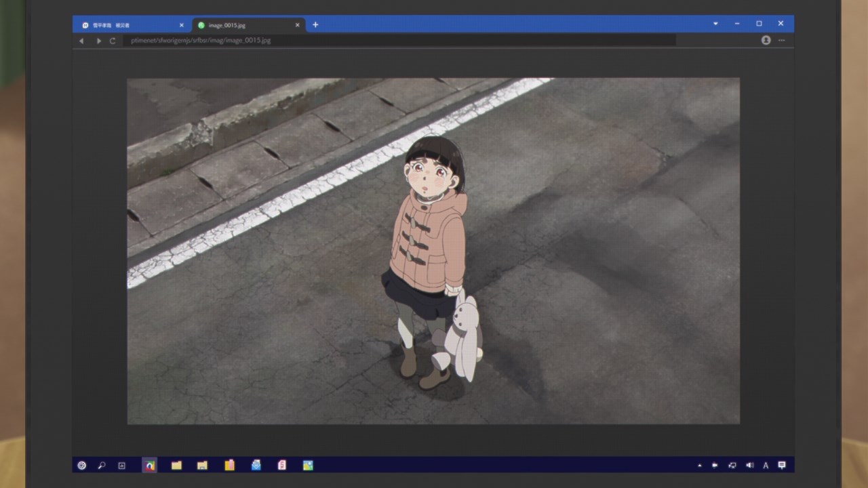This screenshot has width=868, height=488.
Task: Click the input language A indicator
Action: [x=766, y=466]
